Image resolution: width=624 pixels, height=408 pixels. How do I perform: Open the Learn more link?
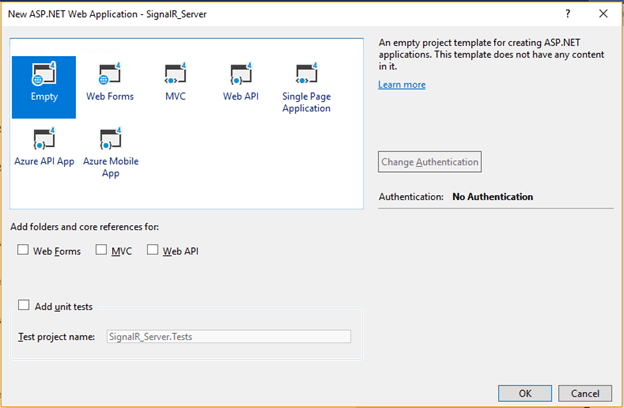tap(402, 85)
